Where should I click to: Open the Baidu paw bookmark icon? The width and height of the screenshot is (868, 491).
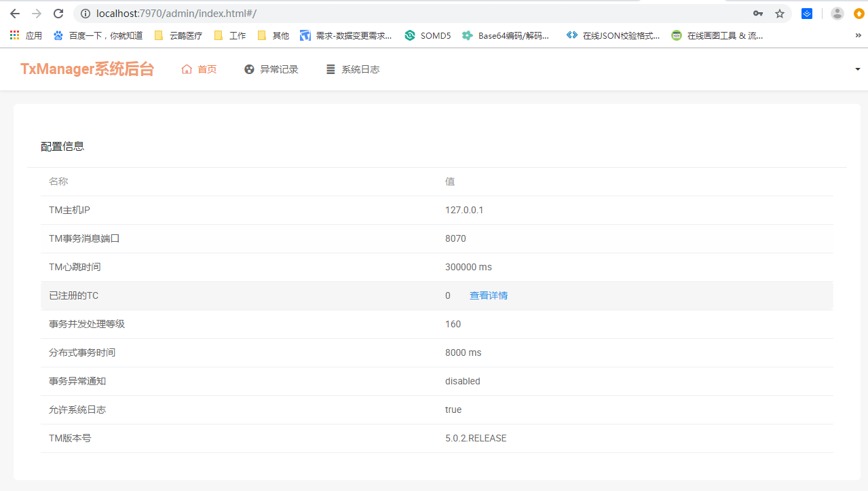click(x=58, y=35)
